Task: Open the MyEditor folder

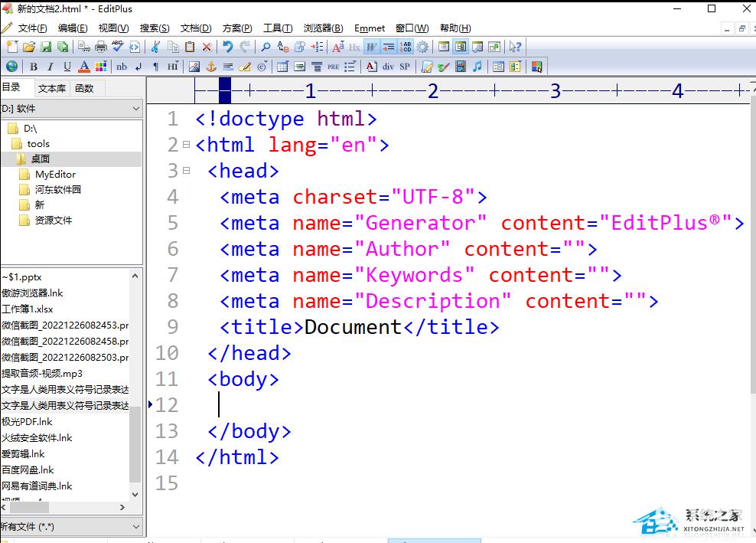Action: click(55, 174)
